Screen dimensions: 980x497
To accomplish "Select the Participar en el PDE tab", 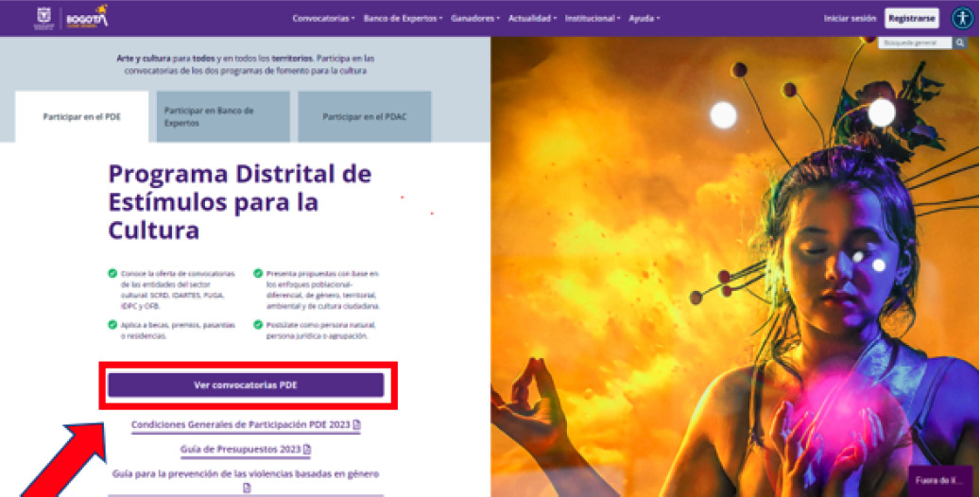I will (82, 117).
